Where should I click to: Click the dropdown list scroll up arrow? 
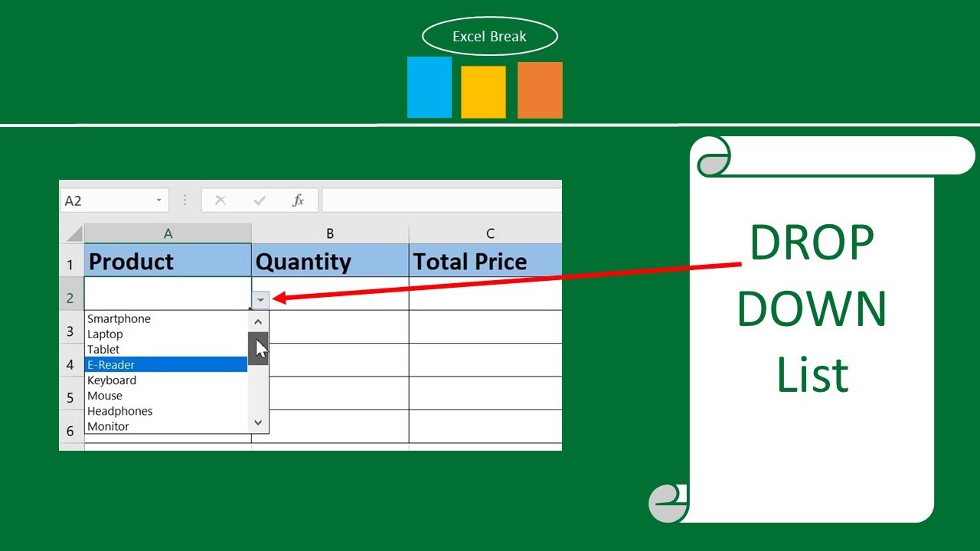coord(258,322)
